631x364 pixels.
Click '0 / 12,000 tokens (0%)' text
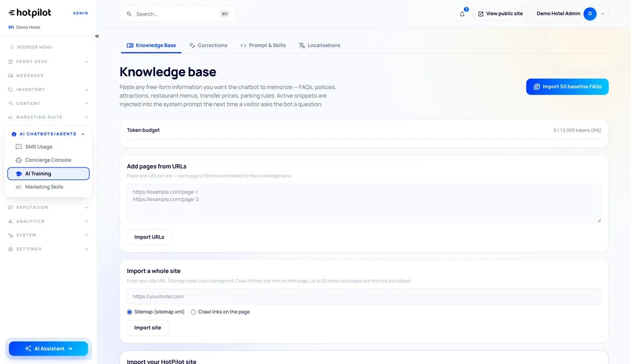click(x=577, y=130)
